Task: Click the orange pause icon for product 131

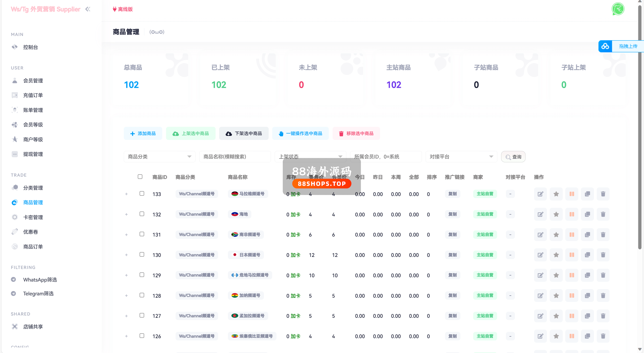Action: [572, 234]
